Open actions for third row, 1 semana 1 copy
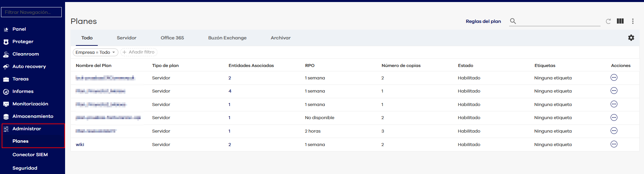The height and width of the screenshot is (174, 644). (x=614, y=104)
